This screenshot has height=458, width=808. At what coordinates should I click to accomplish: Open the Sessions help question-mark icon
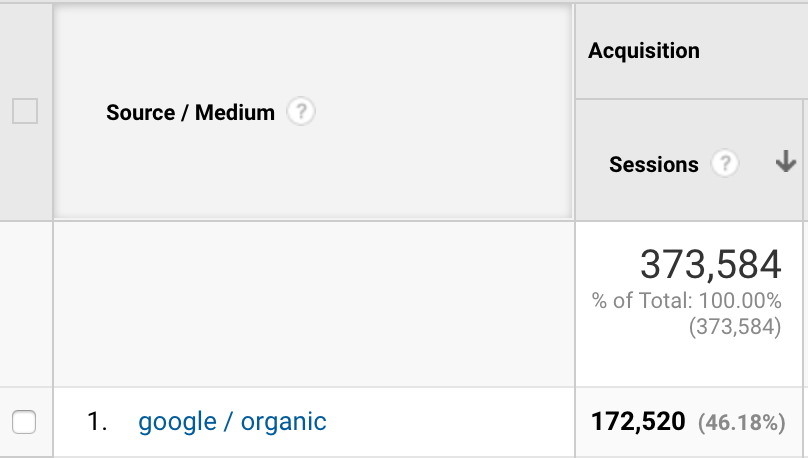pos(725,164)
